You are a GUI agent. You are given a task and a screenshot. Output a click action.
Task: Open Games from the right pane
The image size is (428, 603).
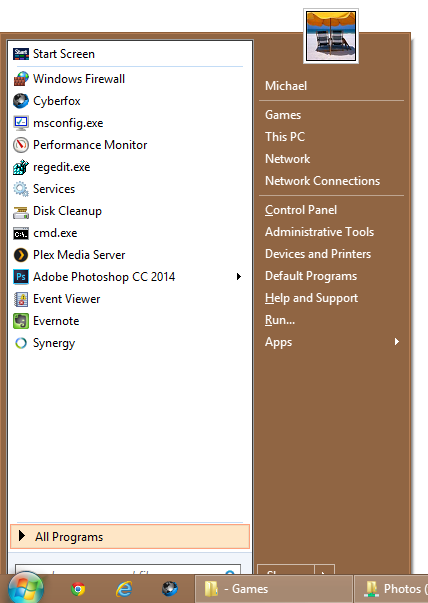click(x=283, y=115)
